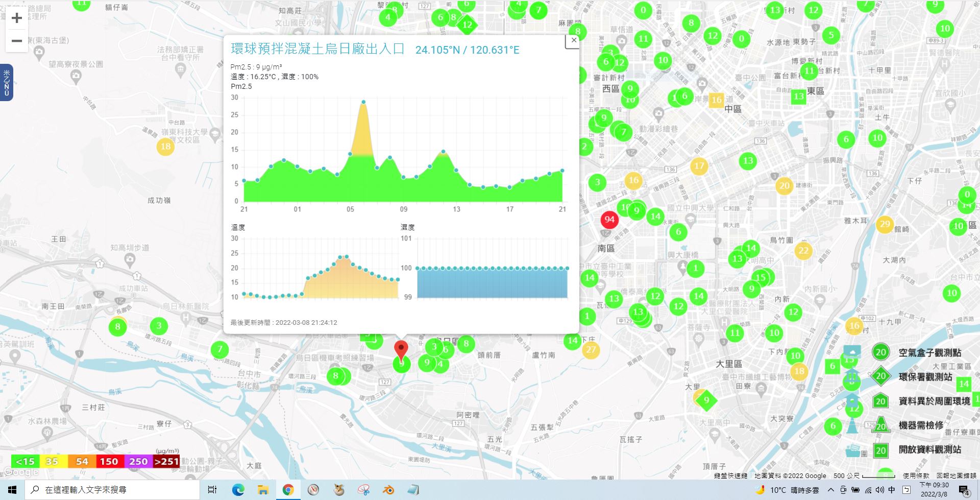Focus the Windows taskbar search box

pos(112,490)
